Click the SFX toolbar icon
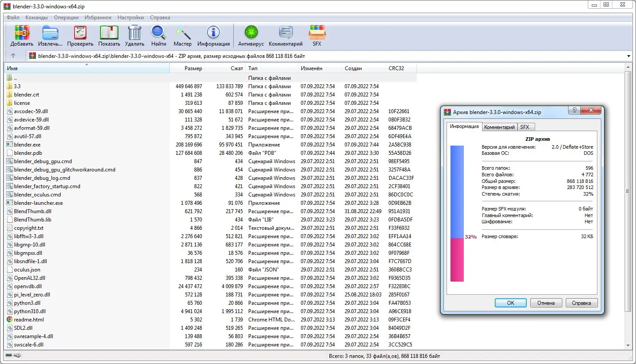The height and width of the screenshot is (364, 636). point(317,33)
